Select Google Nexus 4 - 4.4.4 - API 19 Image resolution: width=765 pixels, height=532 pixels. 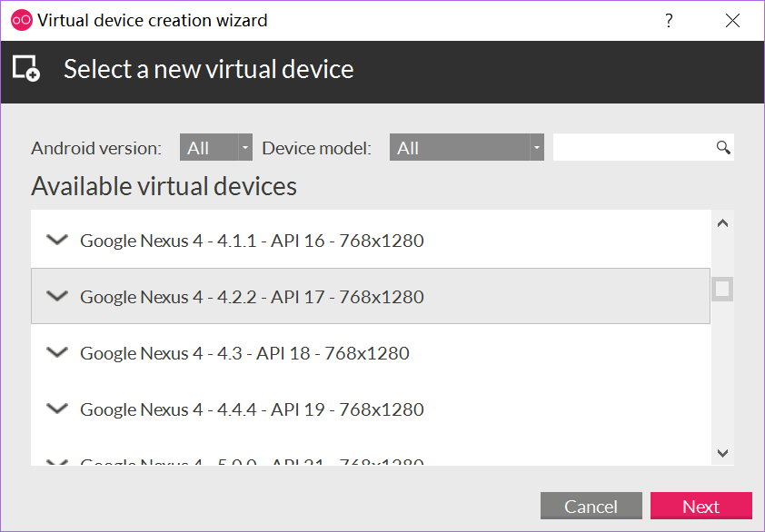[x=371, y=409]
